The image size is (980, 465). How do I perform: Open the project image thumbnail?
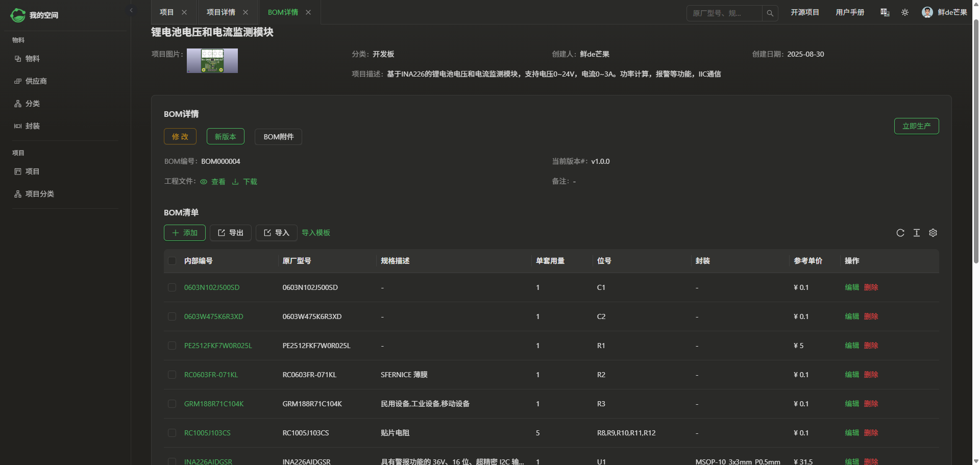[212, 61]
